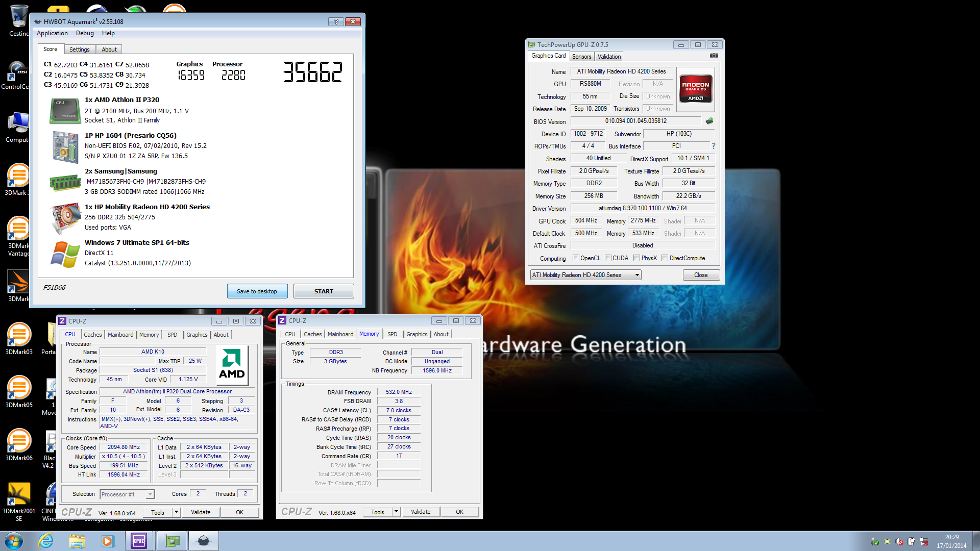Screen dimensions: 980x551
Task: Open Windows Explorer folder on taskbar
Action: click(77, 541)
